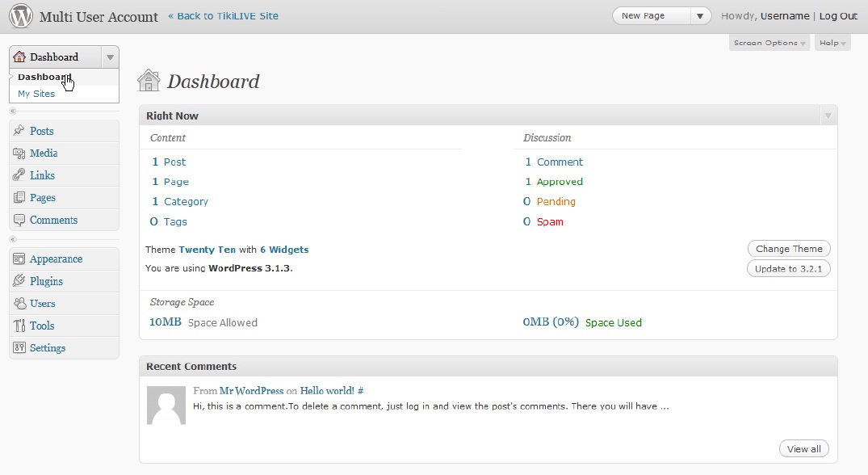Open the 1 Comment link
This screenshot has height=475, width=868.
554,162
